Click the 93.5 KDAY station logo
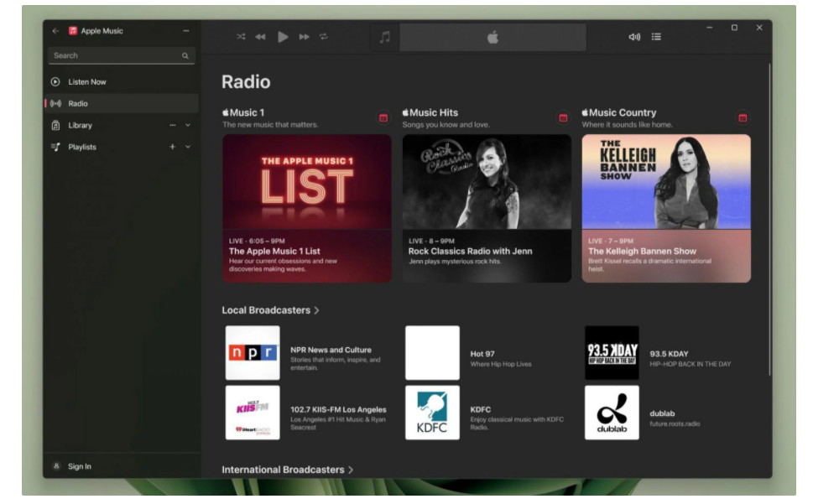813x504 pixels. coord(612,353)
